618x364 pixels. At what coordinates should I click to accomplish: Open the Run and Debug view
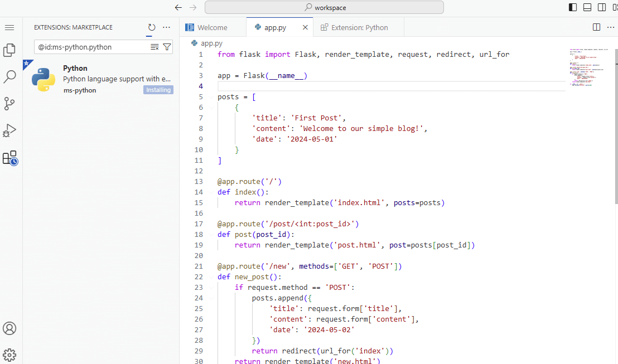tap(9, 130)
